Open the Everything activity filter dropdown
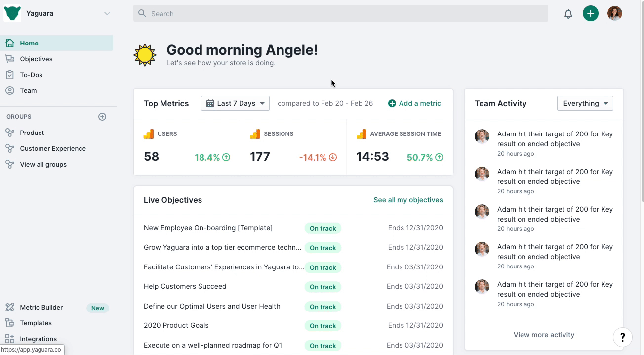Viewport: 644px width, 355px height. pos(585,103)
